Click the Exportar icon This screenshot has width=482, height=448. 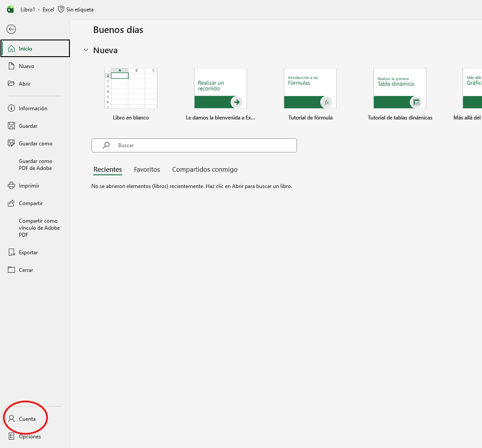coord(11,253)
